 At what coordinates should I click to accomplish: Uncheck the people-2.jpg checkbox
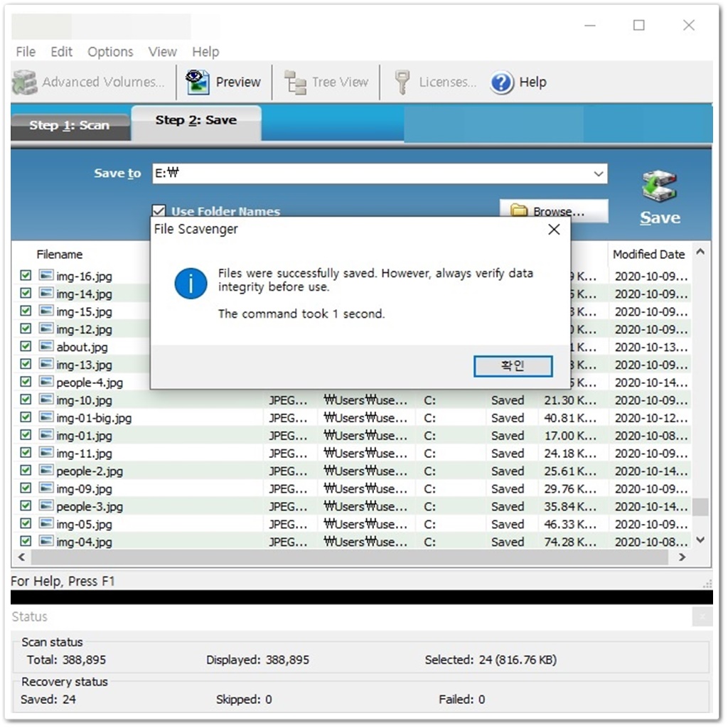tap(26, 470)
